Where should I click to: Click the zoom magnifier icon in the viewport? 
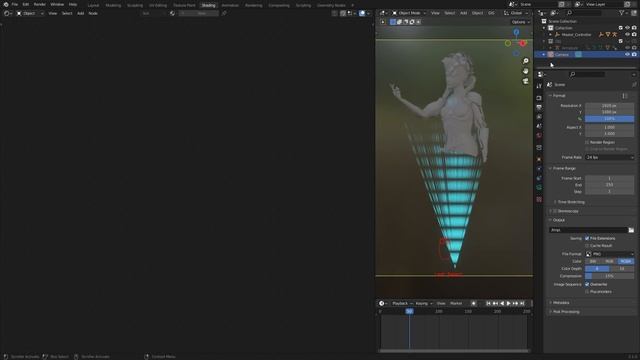tap(526, 61)
